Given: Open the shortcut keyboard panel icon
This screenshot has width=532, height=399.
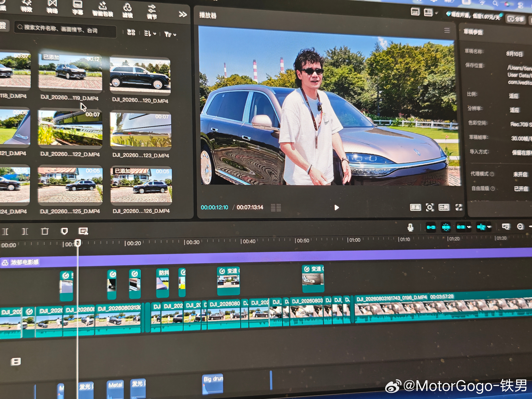Looking at the screenshot, I should pyautogui.click(x=415, y=12).
